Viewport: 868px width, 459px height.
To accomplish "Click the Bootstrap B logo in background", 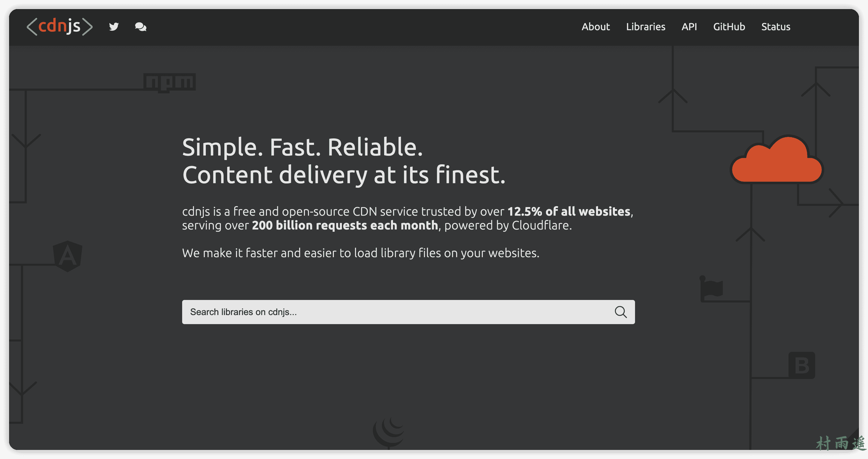I will (x=802, y=365).
